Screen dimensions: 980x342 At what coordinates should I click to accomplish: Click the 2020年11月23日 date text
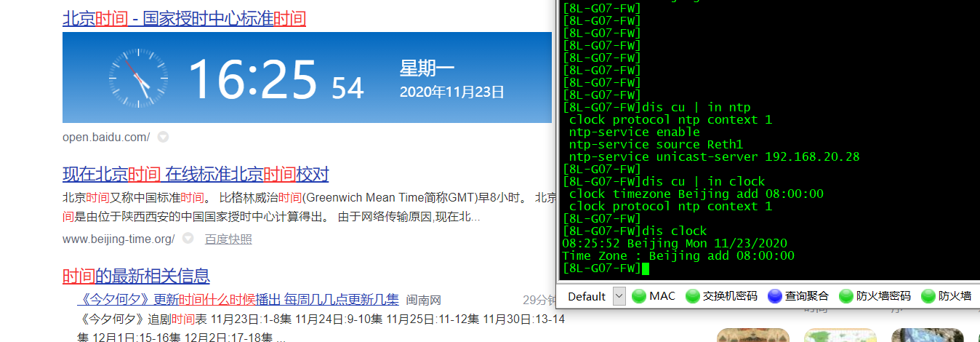451,92
